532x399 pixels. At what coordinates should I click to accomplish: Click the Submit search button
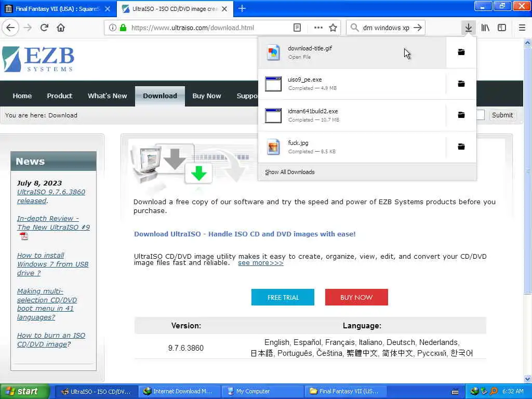[x=502, y=115]
